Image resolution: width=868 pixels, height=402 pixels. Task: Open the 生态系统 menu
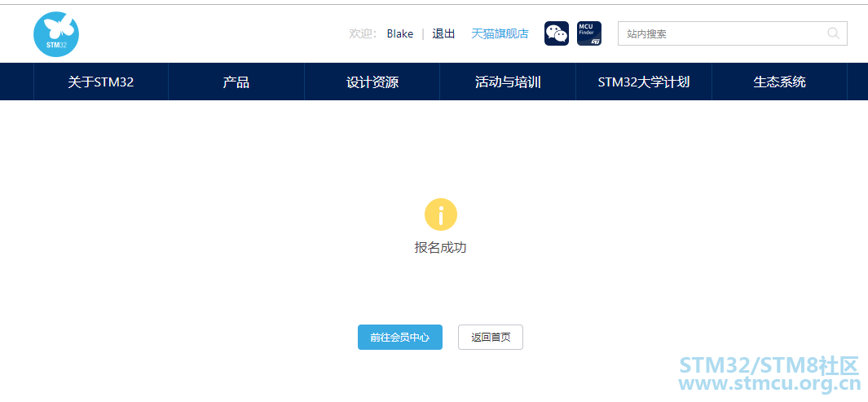[x=779, y=82]
